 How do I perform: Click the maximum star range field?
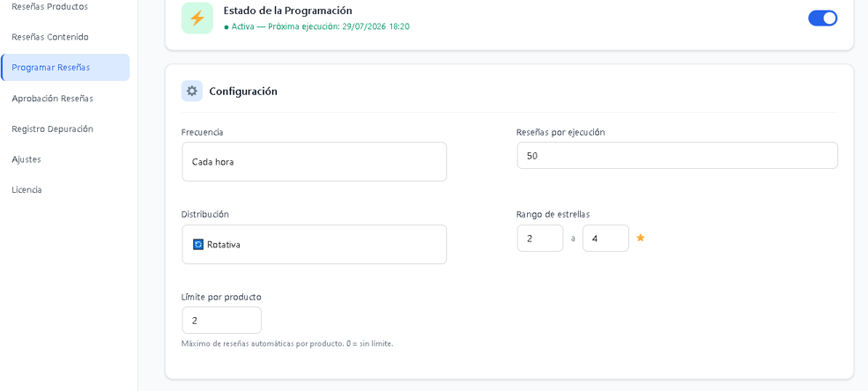(605, 239)
